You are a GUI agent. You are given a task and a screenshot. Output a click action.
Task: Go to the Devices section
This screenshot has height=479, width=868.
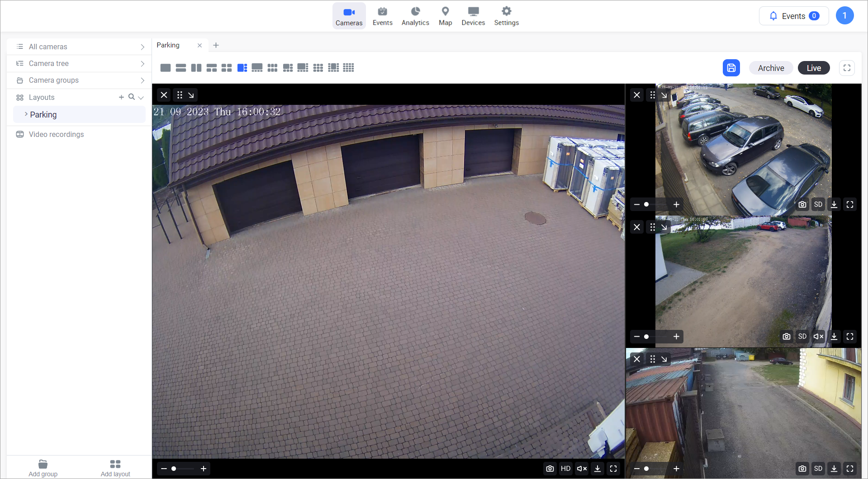(x=473, y=16)
